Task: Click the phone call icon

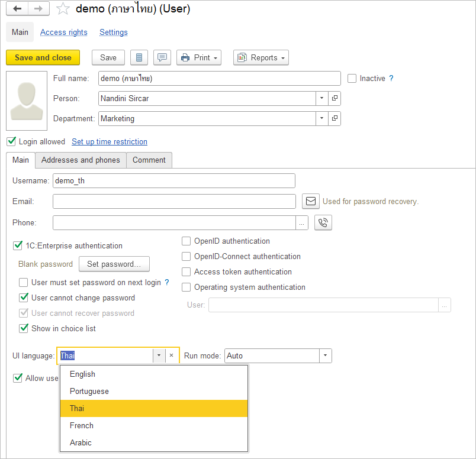Action: pyautogui.click(x=323, y=223)
